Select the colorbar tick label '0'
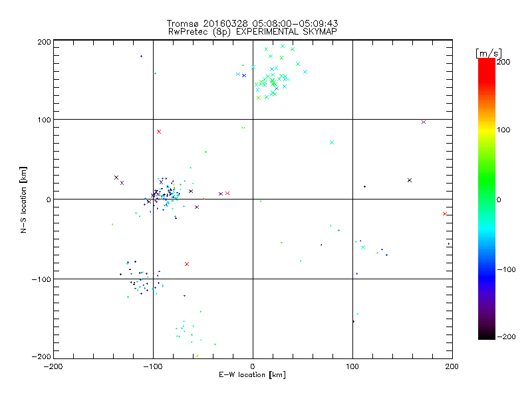Image resolution: width=532 pixels, height=399 pixels. coord(499,199)
